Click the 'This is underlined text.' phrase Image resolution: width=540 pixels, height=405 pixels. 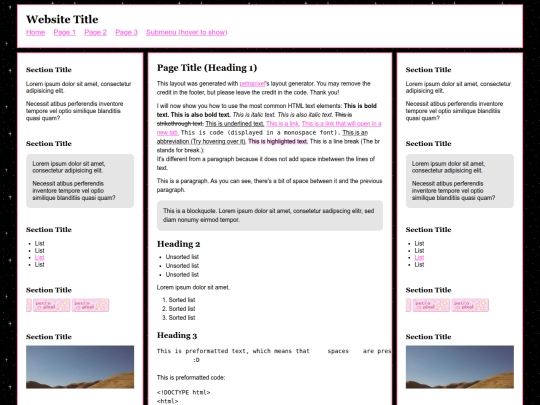pos(235,124)
